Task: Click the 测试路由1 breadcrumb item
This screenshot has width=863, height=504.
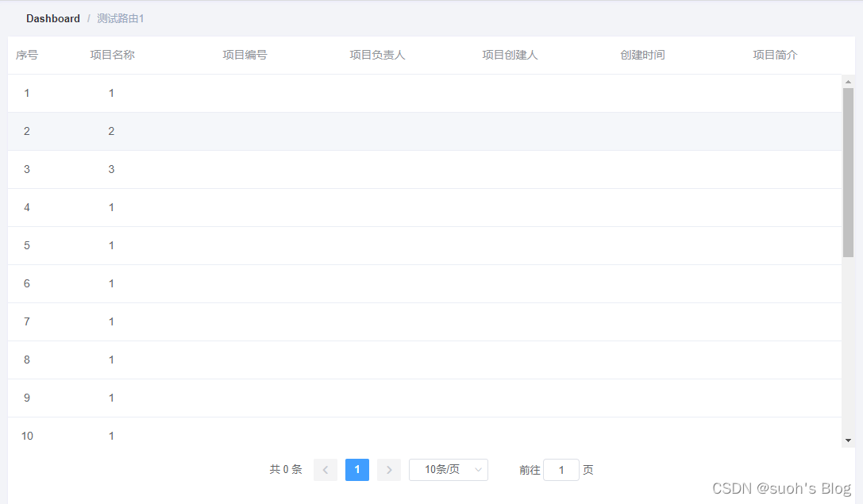Action: (119, 18)
